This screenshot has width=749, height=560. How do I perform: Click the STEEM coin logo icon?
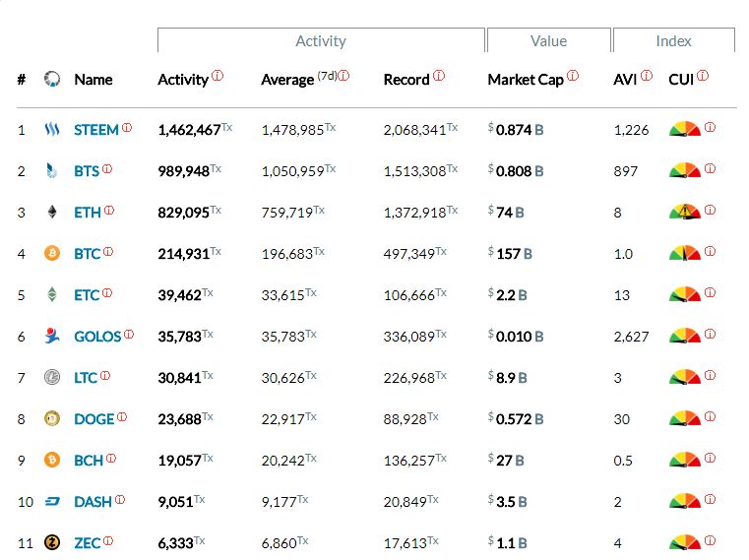tap(52, 129)
